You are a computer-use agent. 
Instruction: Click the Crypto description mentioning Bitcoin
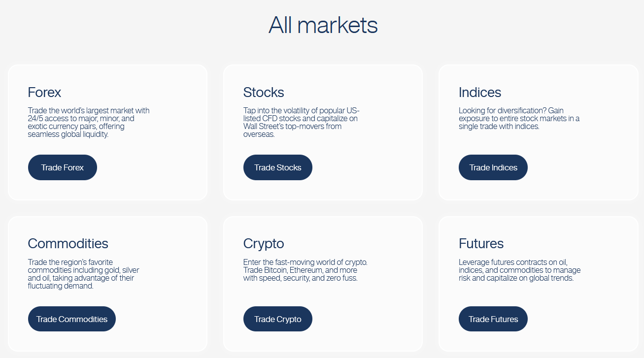coord(305,270)
